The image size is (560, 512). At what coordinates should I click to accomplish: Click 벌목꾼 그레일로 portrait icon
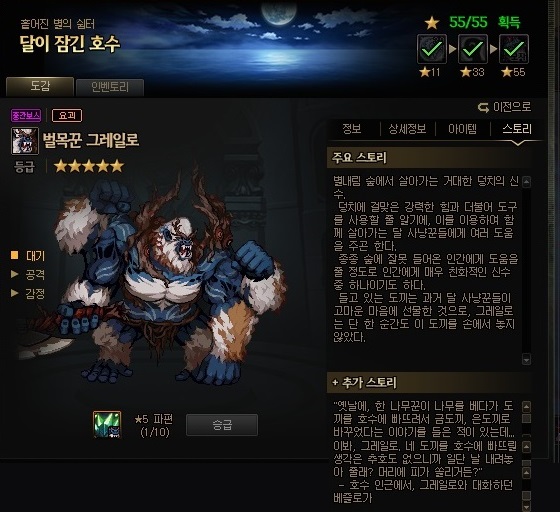(x=25, y=141)
